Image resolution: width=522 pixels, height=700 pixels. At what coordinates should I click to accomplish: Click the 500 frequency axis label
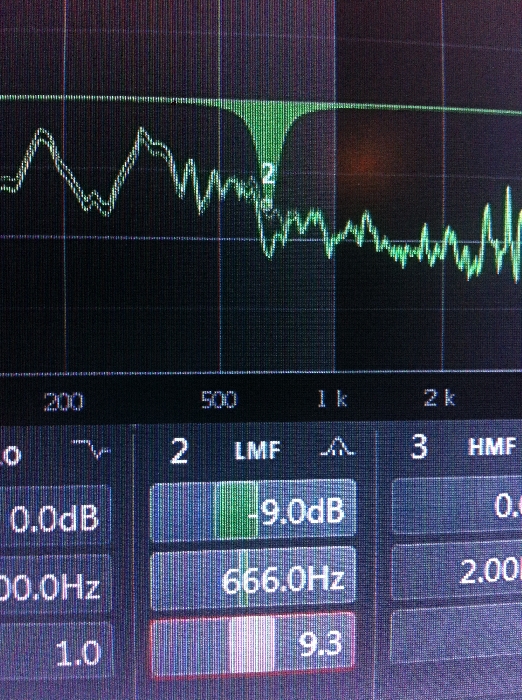pos(219,400)
